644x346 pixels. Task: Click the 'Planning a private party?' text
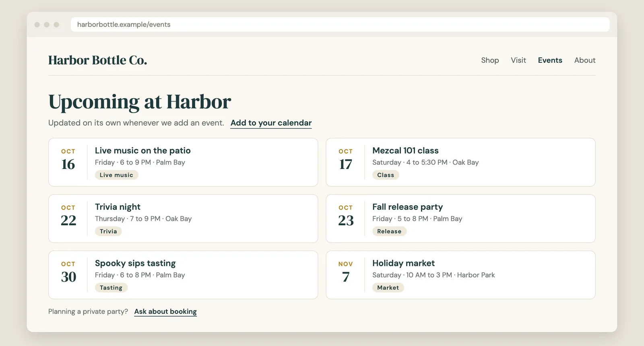(88, 312)
